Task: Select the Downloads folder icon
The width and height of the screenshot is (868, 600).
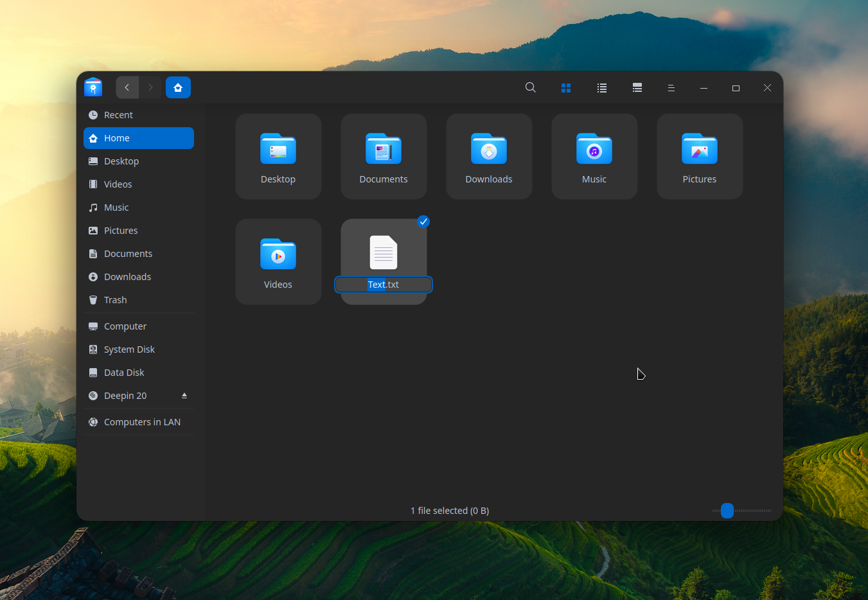Action: tap(489, 150)
